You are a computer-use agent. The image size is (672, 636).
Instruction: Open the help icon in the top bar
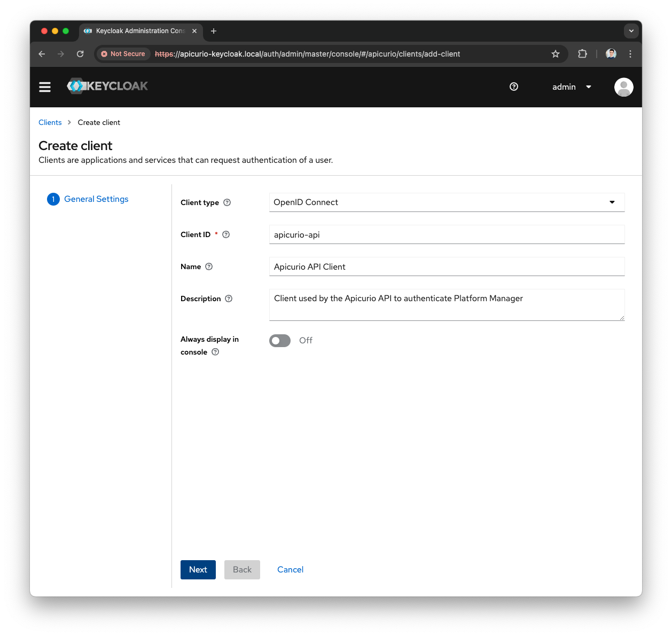[513, 87]
